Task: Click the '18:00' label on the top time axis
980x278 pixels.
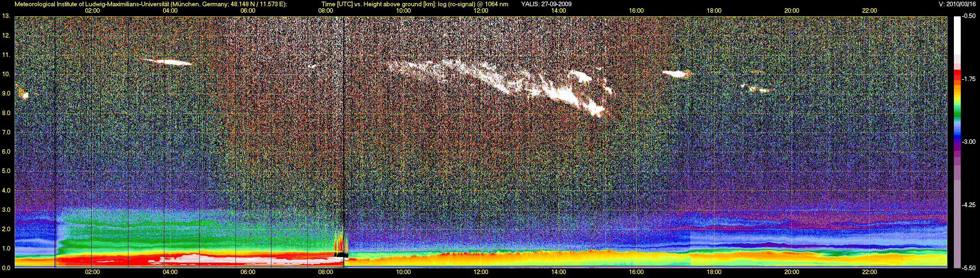Action: tap(714, 11)
